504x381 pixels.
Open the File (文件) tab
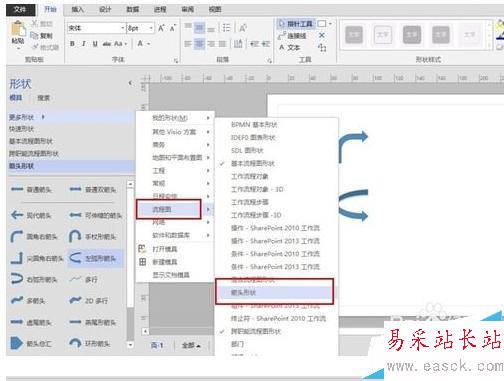(x=20, y=10)
